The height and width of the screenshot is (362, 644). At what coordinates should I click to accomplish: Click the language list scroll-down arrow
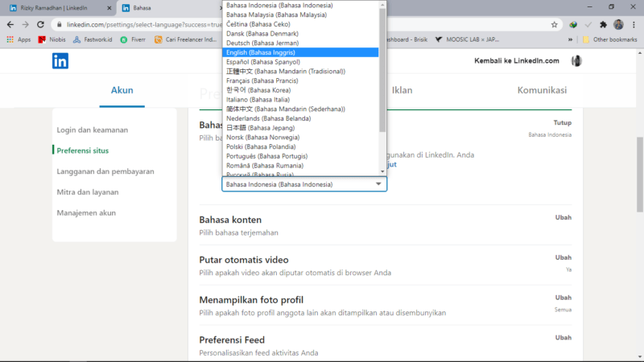[x=382, y=171]
